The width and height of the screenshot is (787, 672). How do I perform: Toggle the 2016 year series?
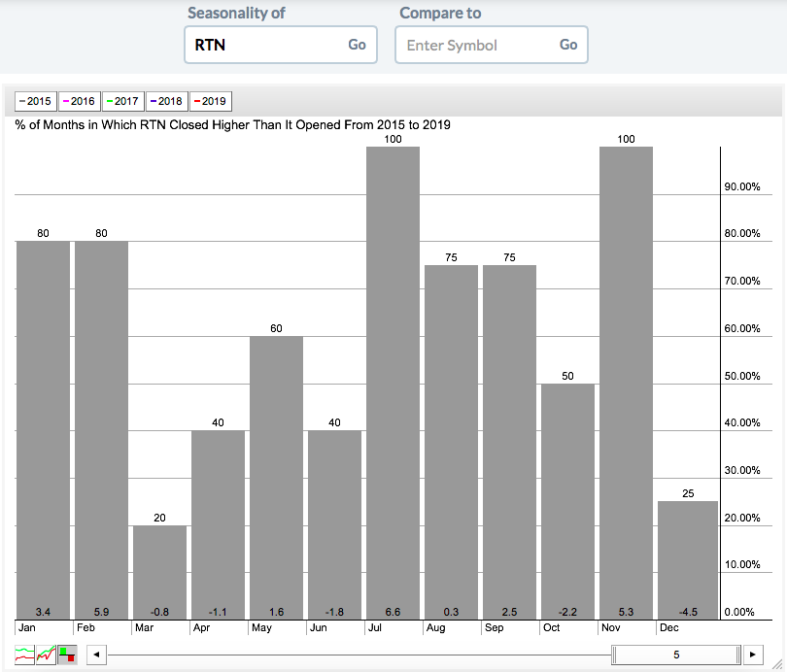pos(78,101)
